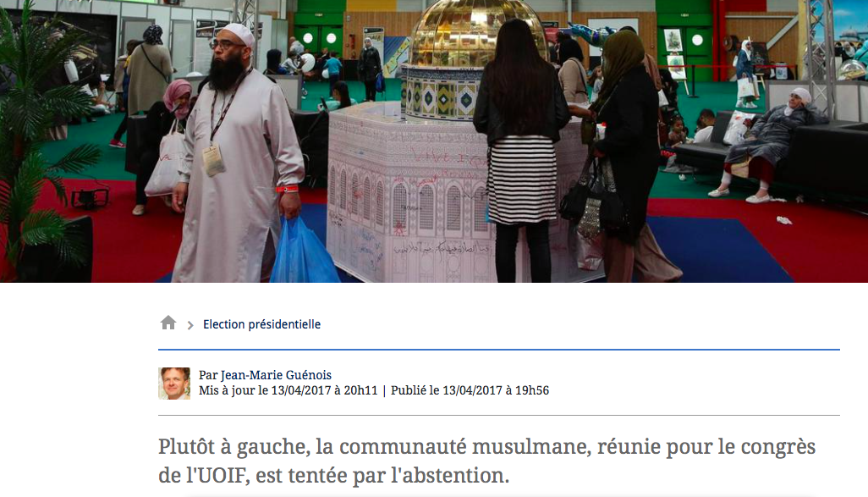Click the red wristband on man's wrist
The image size is (868, 497).
(287, 190)
